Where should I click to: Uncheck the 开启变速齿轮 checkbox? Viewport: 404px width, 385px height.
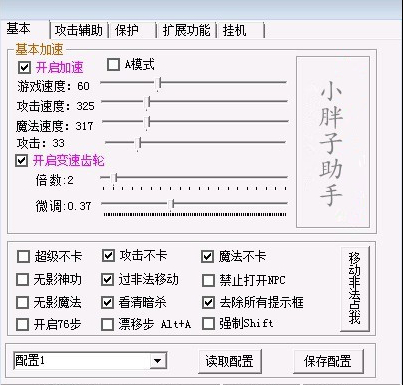22,161
